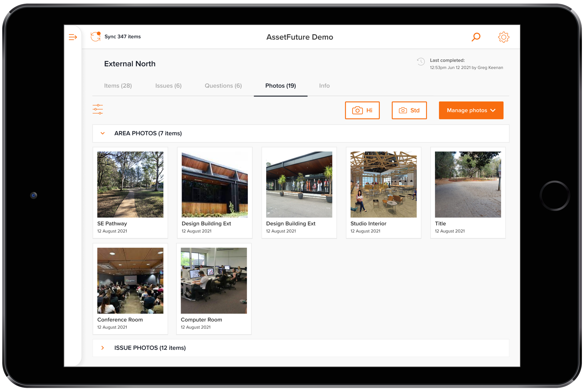The height and width of the screenshot is (392, 585).
Task: Collapse the AREA PHOTOS section
Action: pos(102,133)
